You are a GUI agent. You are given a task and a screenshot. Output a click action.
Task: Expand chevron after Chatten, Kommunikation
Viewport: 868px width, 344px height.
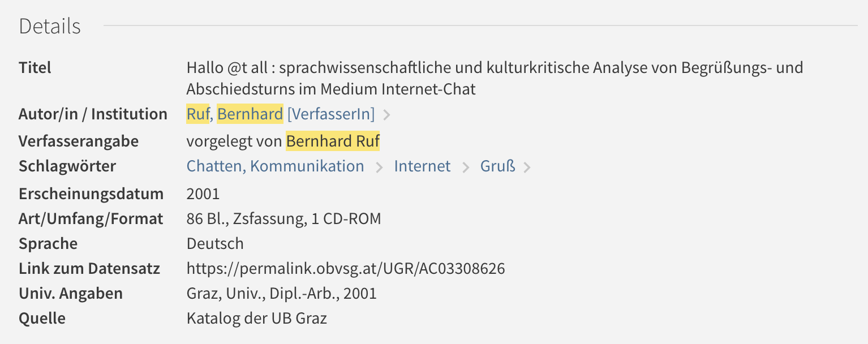[380, 167]
